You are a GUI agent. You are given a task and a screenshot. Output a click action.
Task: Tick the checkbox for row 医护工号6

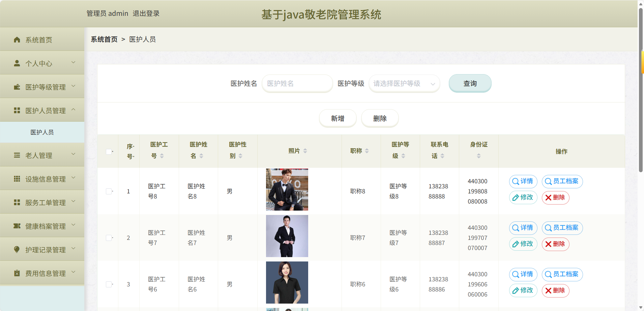click(x=109, y=284)
